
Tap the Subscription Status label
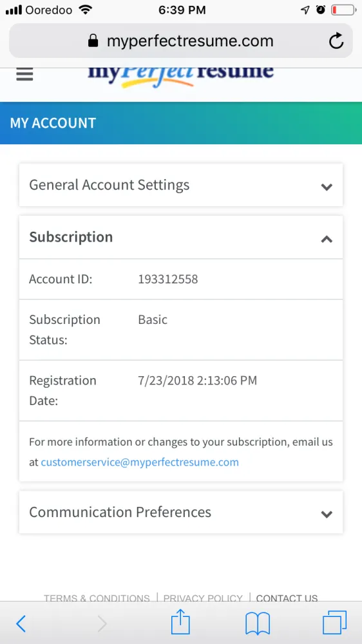pyautogui.click(x=64, y=330)
